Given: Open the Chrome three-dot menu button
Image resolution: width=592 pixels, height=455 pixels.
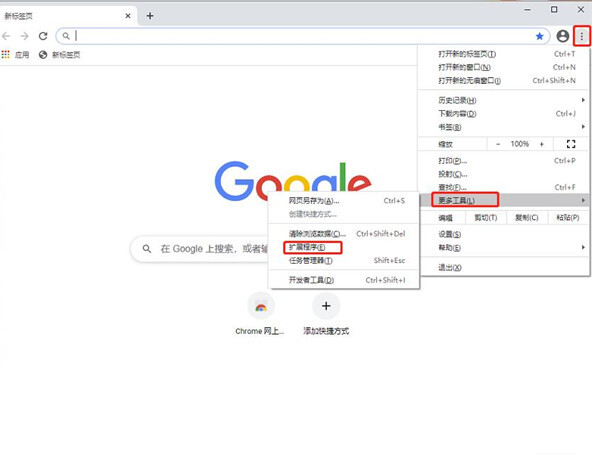Looking at the screenshot, I should click(x=581, y=36).
